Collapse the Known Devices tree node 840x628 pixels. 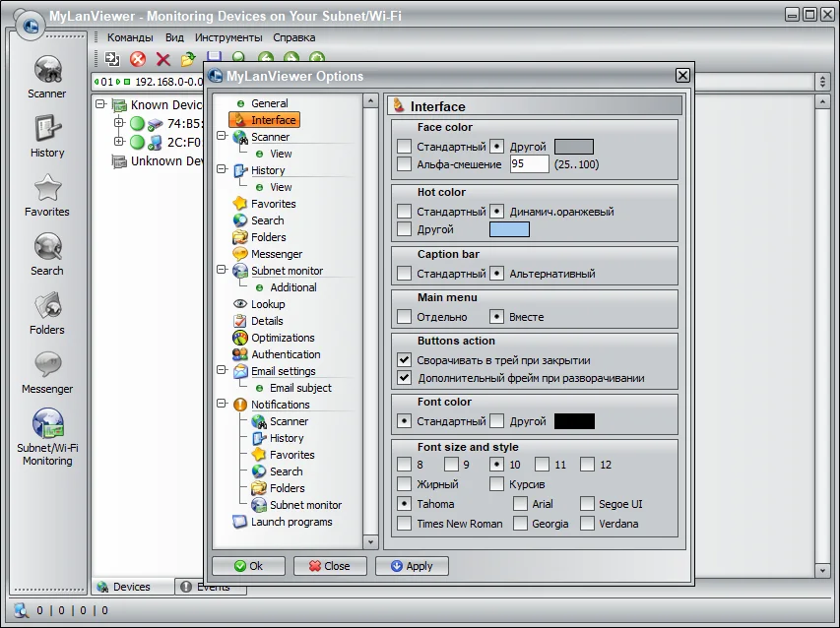(x=100, y=104)
